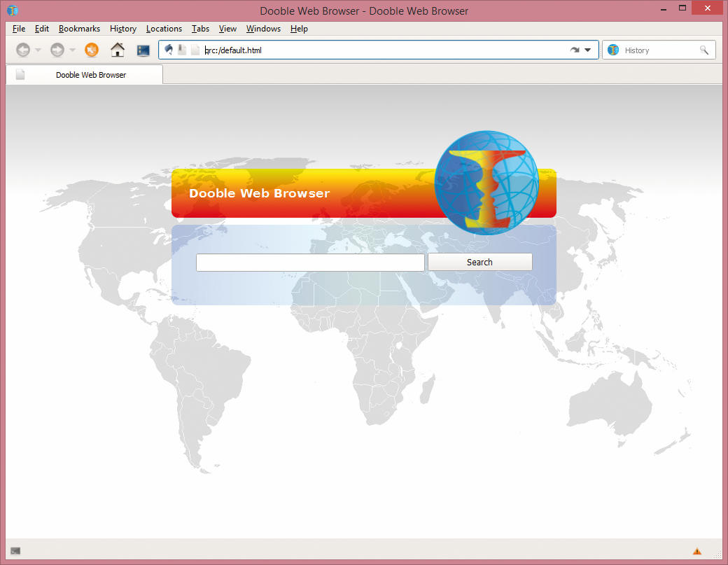Click the Dooble icon in title bar

13,11
